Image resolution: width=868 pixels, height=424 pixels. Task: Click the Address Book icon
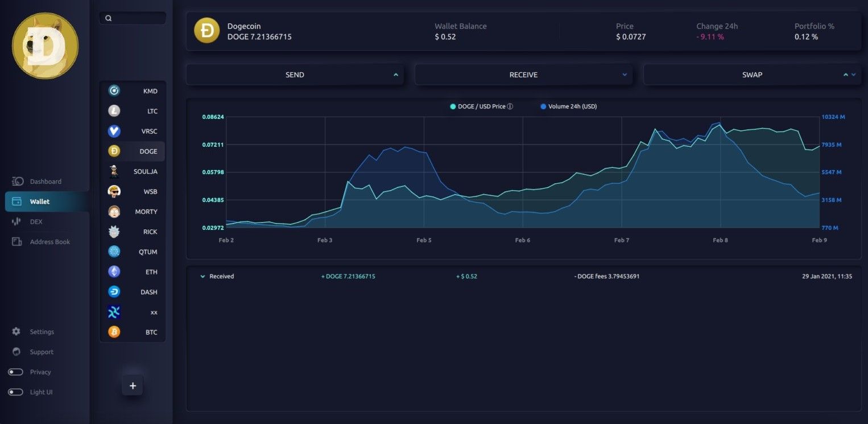(17, 242)
